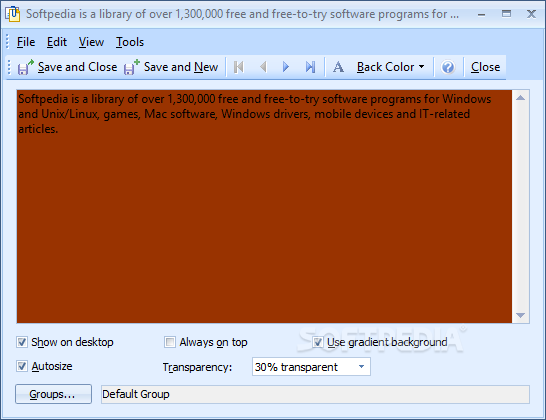
Task: Uncheck the Autosize checkbox
Action: click(x=22, y=366)
